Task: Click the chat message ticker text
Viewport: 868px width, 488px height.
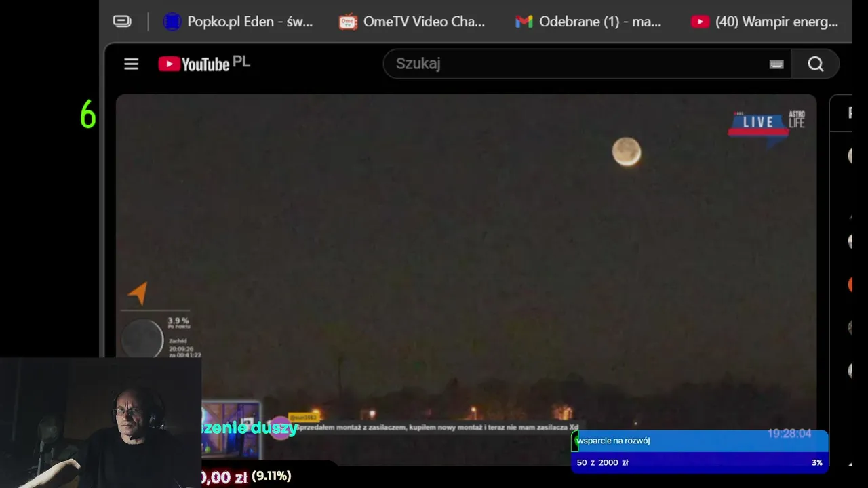Action: click(x=437, y=428)
